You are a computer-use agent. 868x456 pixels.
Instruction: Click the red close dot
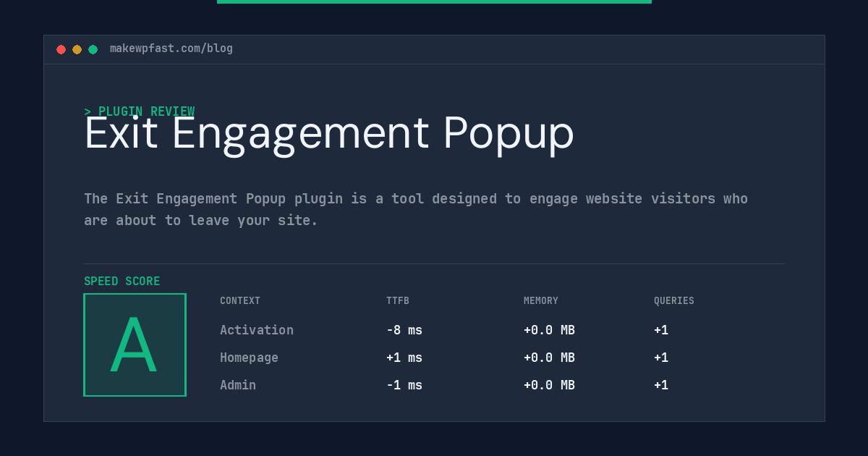(x=61, y=50)
